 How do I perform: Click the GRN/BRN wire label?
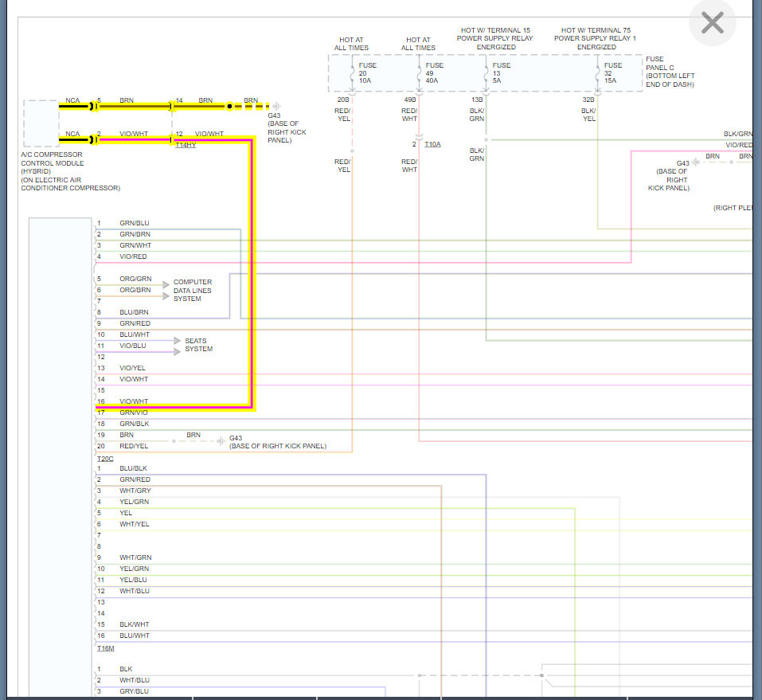(135, 234)
